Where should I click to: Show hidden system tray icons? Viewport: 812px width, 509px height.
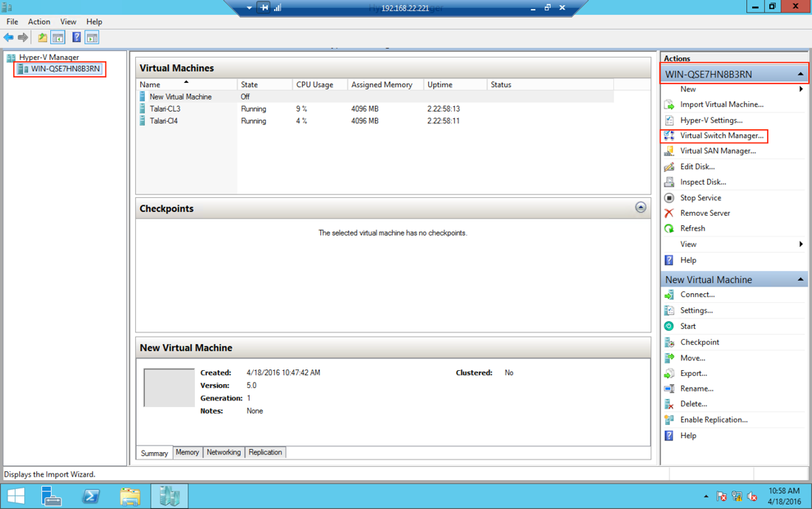pyautogui.click(x=706, y=496)
